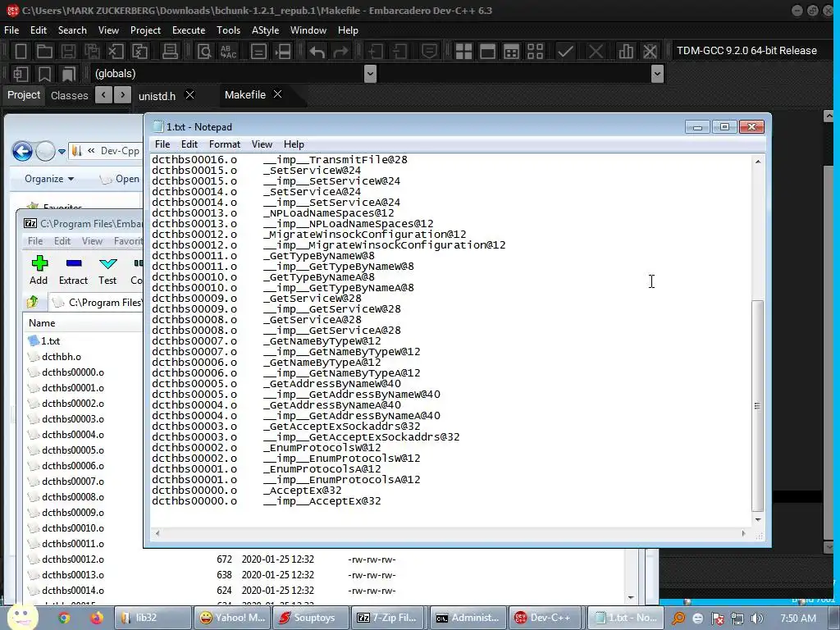The image size is (840, 630).
Task: Switch to Administrator command prompt taskbar button
Action: coord(467,618)
